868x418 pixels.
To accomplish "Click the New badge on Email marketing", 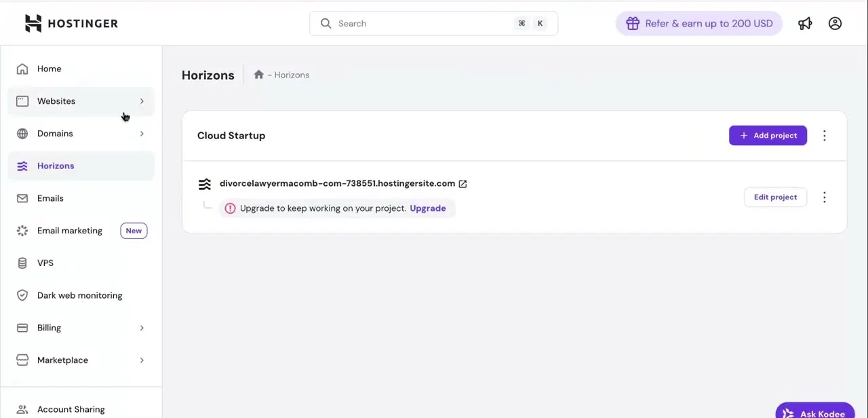I will coord(134,231).
